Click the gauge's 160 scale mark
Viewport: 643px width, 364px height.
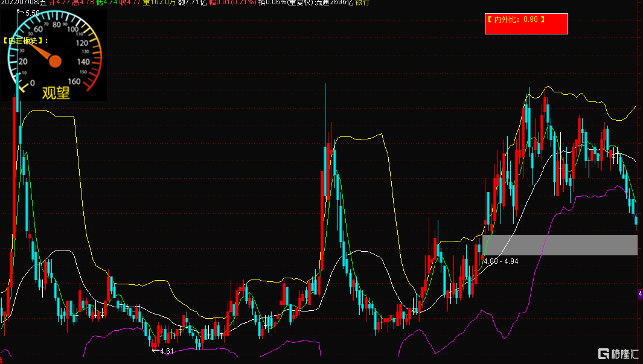tap(74, 81)
